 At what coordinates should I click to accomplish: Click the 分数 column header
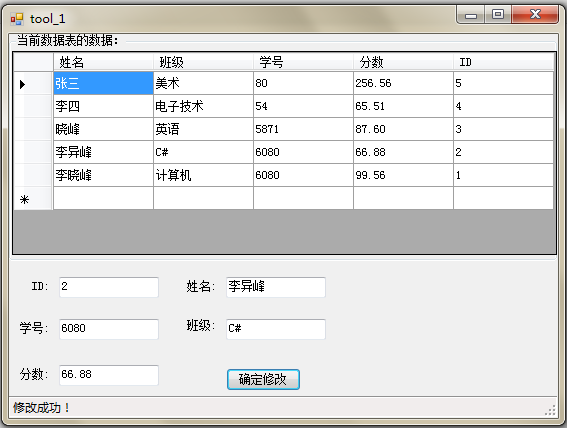click(x=403, y=62)
